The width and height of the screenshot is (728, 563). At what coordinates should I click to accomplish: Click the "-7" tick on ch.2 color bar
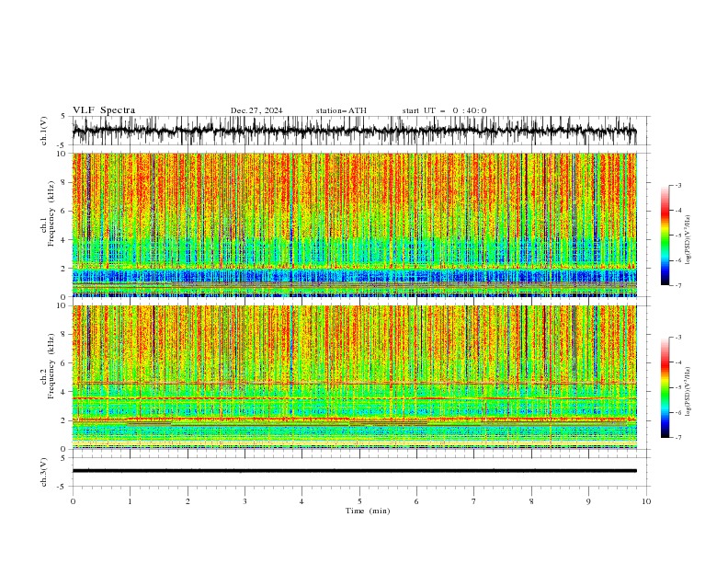pos(678,437)
